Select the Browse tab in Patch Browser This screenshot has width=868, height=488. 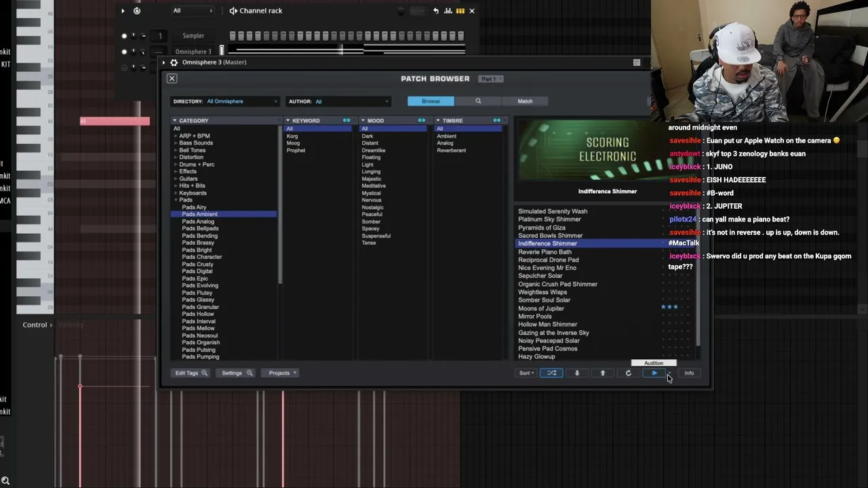coord(431,101)
